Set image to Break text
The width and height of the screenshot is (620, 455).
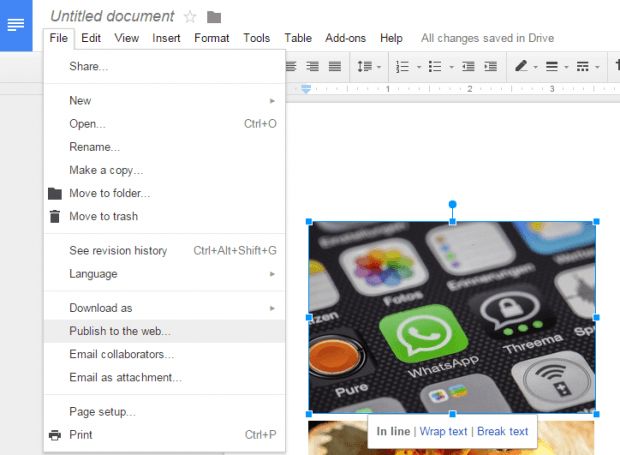coord(503,431)
